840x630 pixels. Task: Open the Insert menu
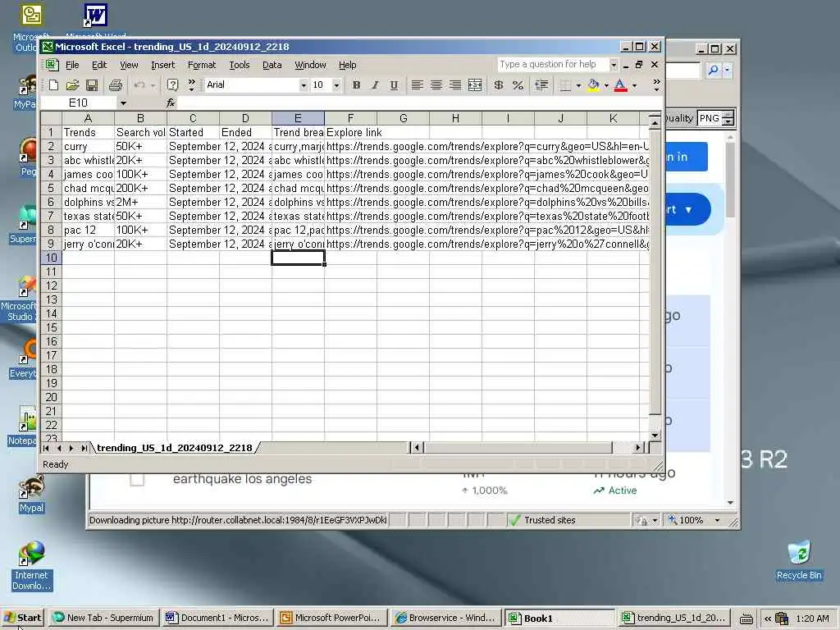(163, 65)
